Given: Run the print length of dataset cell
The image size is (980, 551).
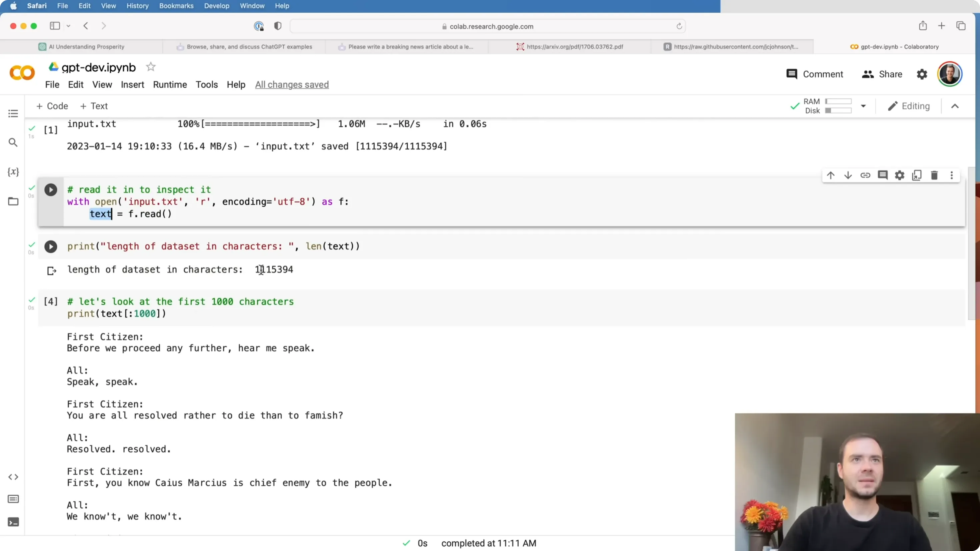Looking at the screenshot, I should (51, 247).
